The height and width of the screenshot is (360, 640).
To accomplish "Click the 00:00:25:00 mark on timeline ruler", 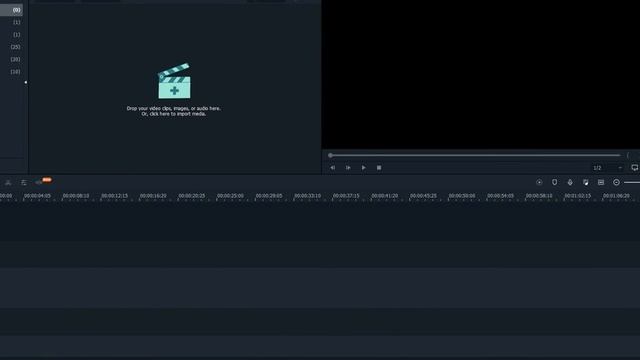I will pyautogui.click(x=230, y=196).
